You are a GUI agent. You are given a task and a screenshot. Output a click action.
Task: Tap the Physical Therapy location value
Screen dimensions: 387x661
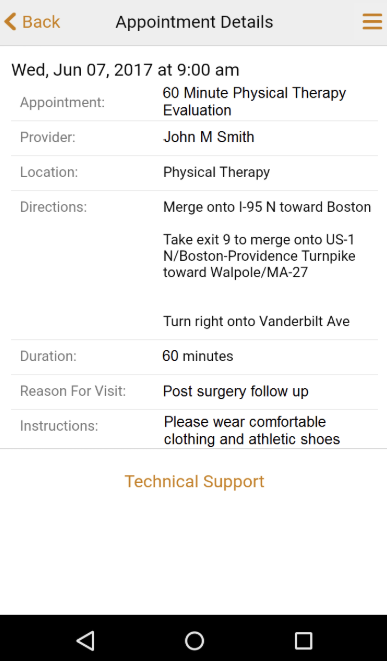point(216,172)
